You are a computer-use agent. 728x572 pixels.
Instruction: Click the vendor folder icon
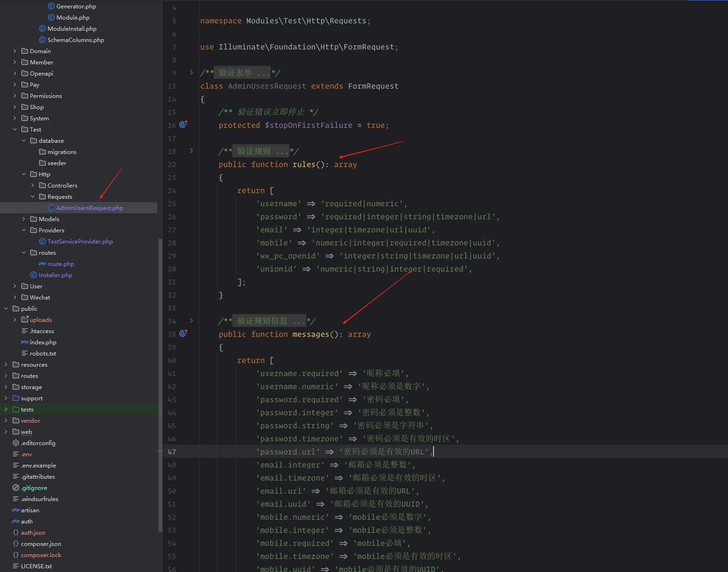coord(16,420)
